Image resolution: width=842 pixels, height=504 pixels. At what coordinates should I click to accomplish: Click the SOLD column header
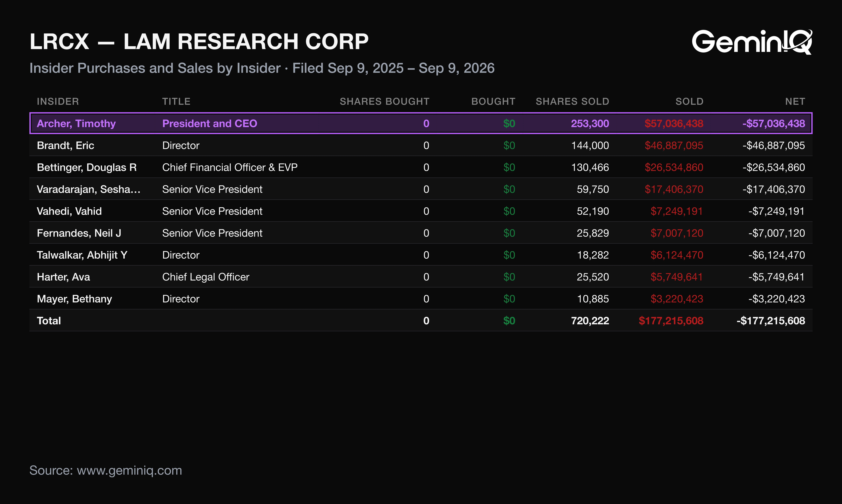689,101
